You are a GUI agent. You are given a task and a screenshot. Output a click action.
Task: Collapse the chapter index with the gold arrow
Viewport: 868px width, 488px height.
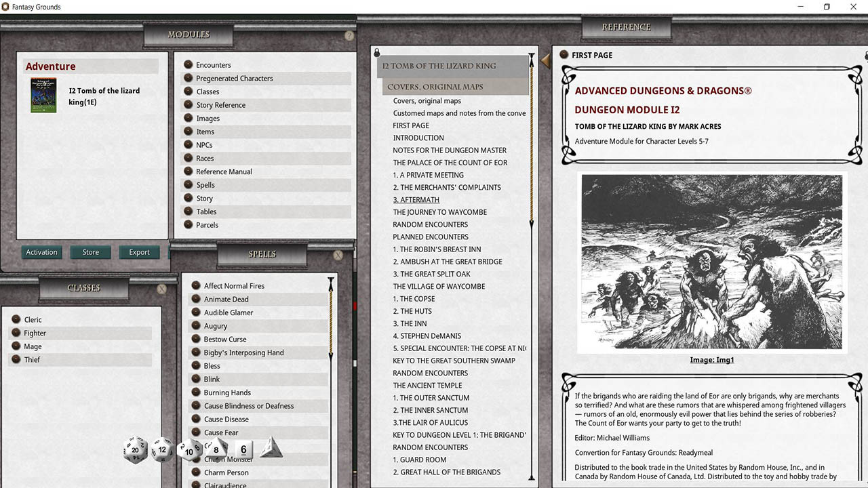point(546,60)
